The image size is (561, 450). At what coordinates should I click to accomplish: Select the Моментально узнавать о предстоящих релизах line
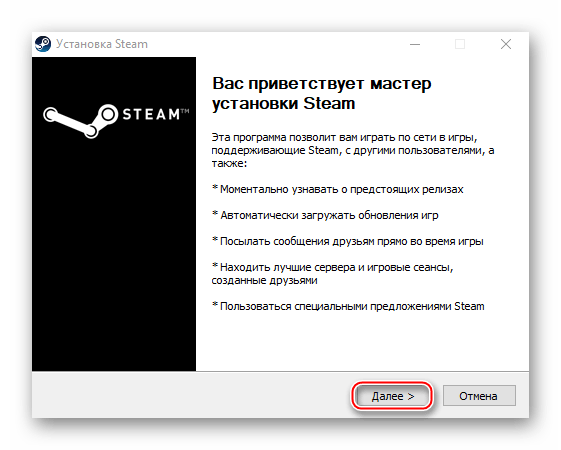click(337, 189)
